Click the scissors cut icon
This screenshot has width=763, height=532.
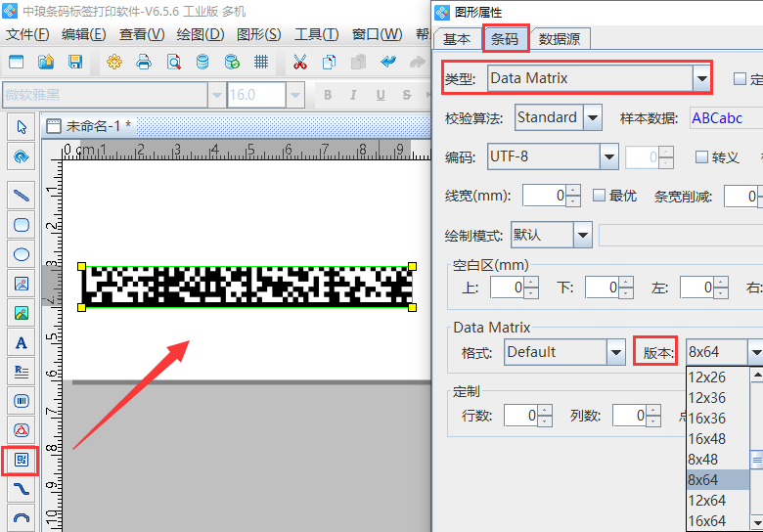point(300,62)
